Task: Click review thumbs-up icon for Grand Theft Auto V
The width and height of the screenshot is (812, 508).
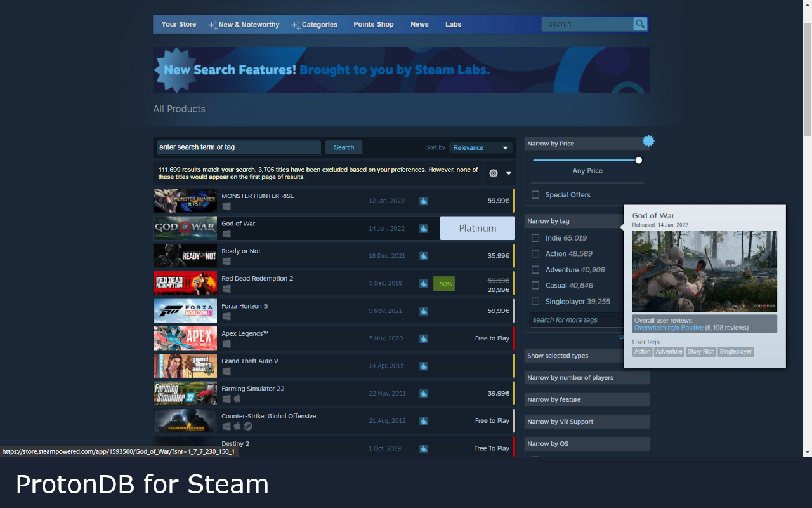Action: tap(423, 366)
